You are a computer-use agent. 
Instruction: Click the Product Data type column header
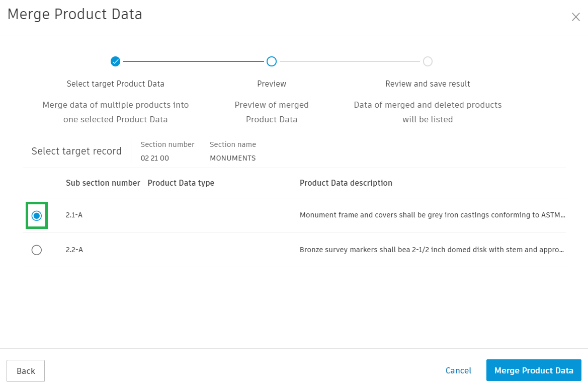181,183
